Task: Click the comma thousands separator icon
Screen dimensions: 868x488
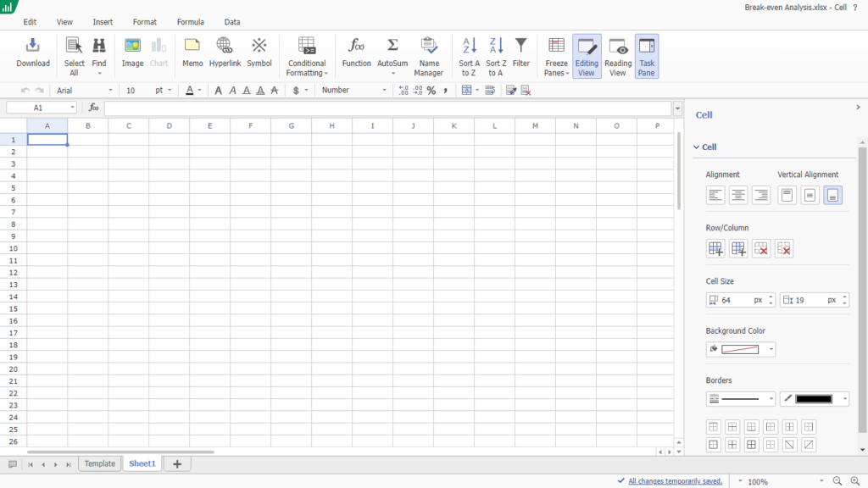Action: (445, 90)
